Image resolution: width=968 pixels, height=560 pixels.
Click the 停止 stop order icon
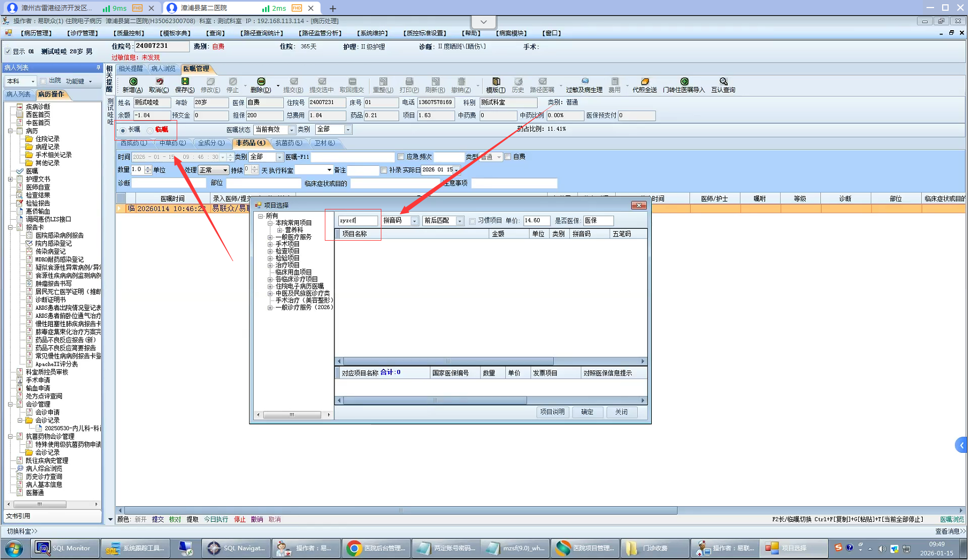click(233, 85)
